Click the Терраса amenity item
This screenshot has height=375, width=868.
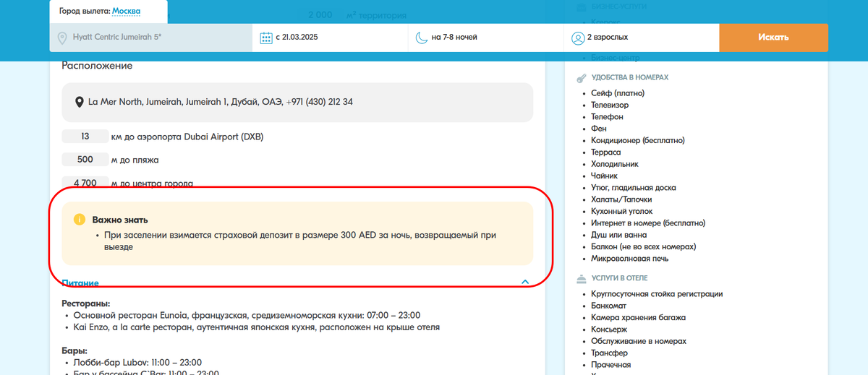(606, 152)
